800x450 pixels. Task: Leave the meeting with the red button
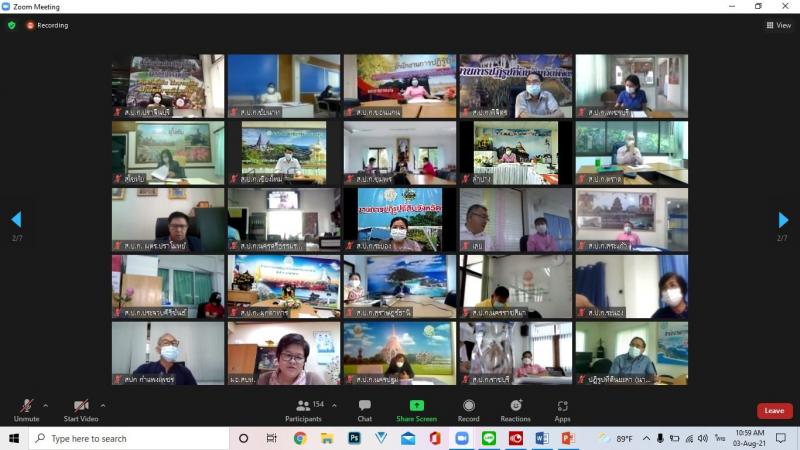[x=774, y=411]
